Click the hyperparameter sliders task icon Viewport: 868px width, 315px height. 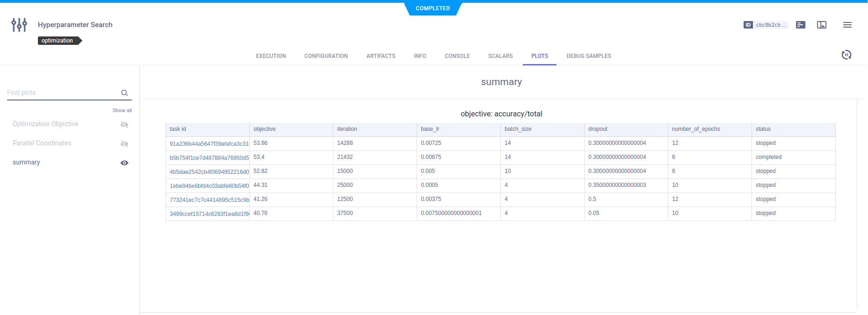[x=19, y=25]
